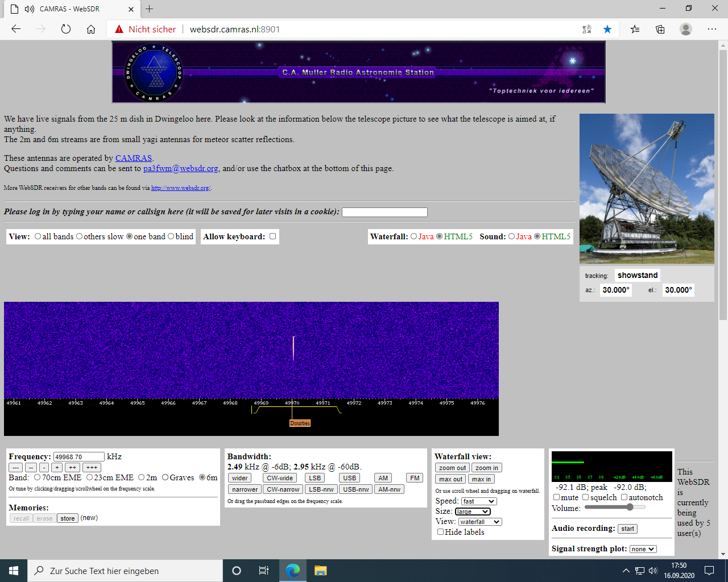Go back to the previous page
728x582 pixels.
point(16,29)
